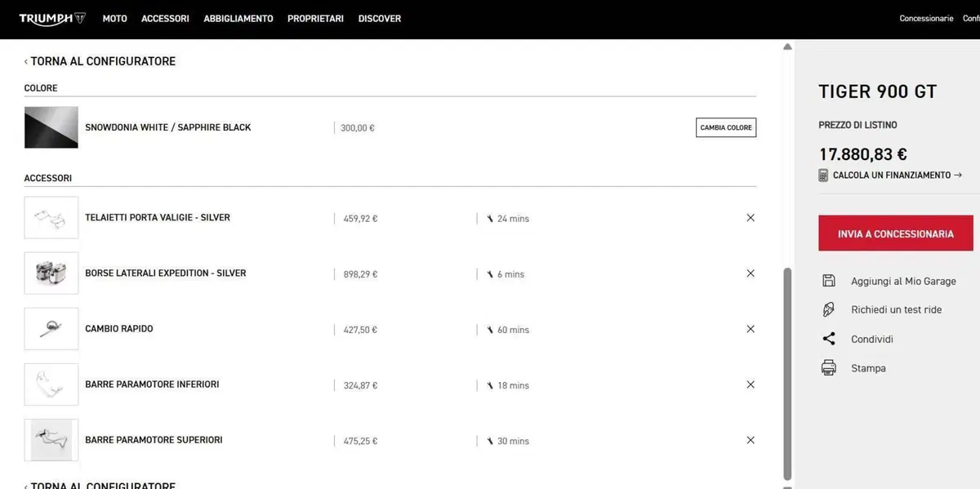980x489 pixels.
Task: Click the save icon for Mio Garage
Action: click(829, 281)
